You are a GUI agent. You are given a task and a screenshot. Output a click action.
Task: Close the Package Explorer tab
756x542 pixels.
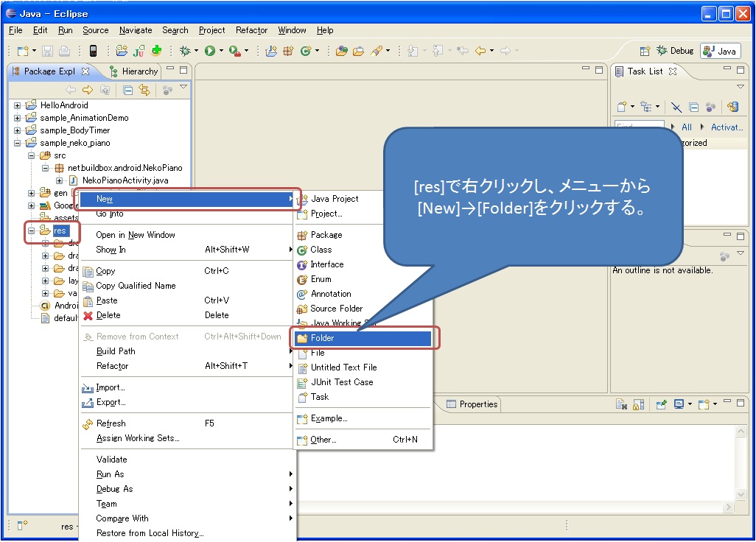pos(85,71)
